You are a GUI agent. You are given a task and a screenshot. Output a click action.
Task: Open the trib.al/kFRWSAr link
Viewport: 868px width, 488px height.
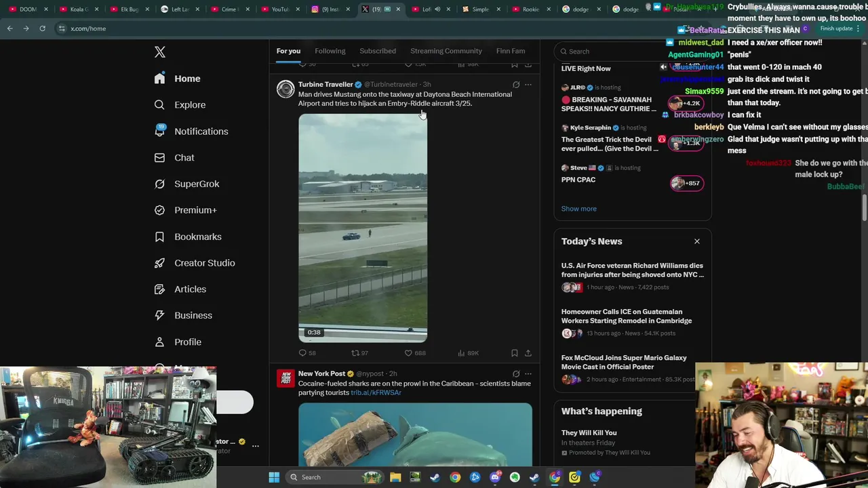(x=376, y=392)
